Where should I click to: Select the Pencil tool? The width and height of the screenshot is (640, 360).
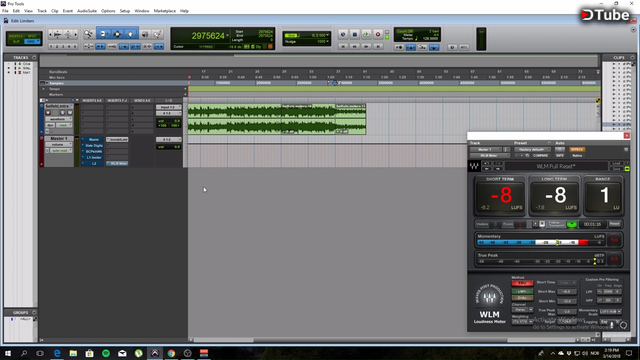158,34
